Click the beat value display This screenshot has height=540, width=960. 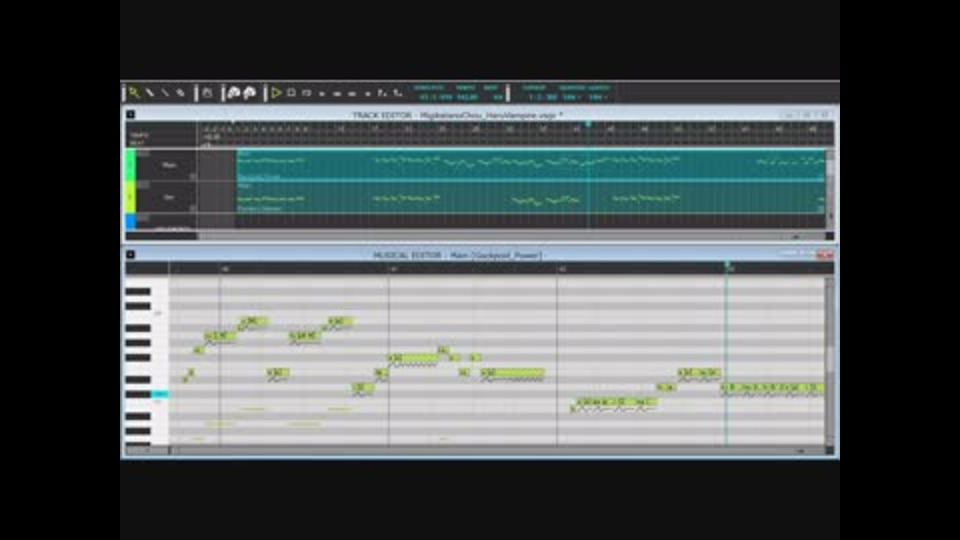pyautogui.click(x=497, y=97)
